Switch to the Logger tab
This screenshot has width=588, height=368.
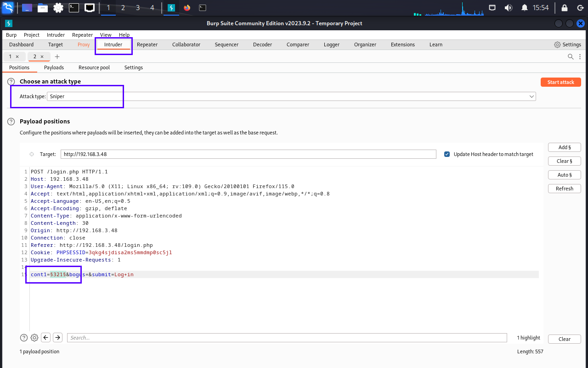coord(332,45)
